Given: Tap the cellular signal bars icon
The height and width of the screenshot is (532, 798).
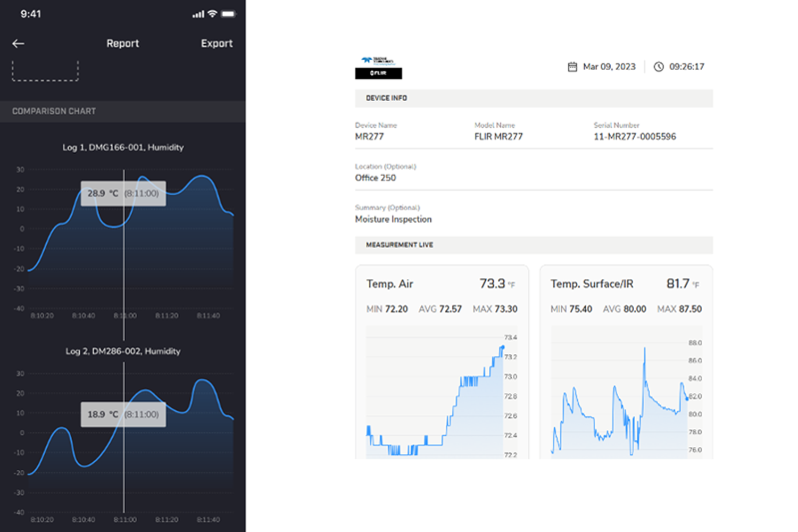Looking at the screenshot, I should click(x=198, y=14).
